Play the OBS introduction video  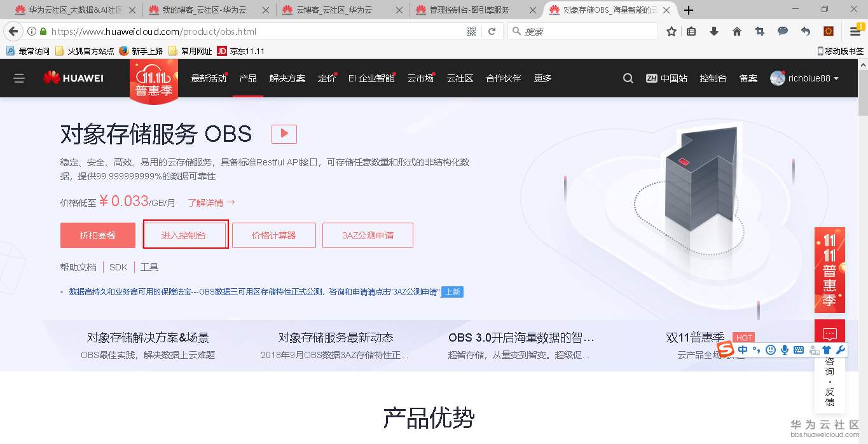coord(284,134)
